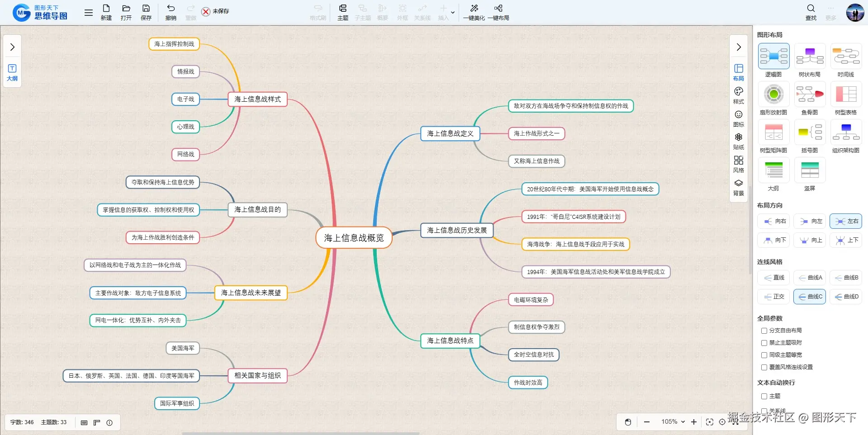
Task: Select the 作战时效高 subtopic node
Action: [528, 383]
